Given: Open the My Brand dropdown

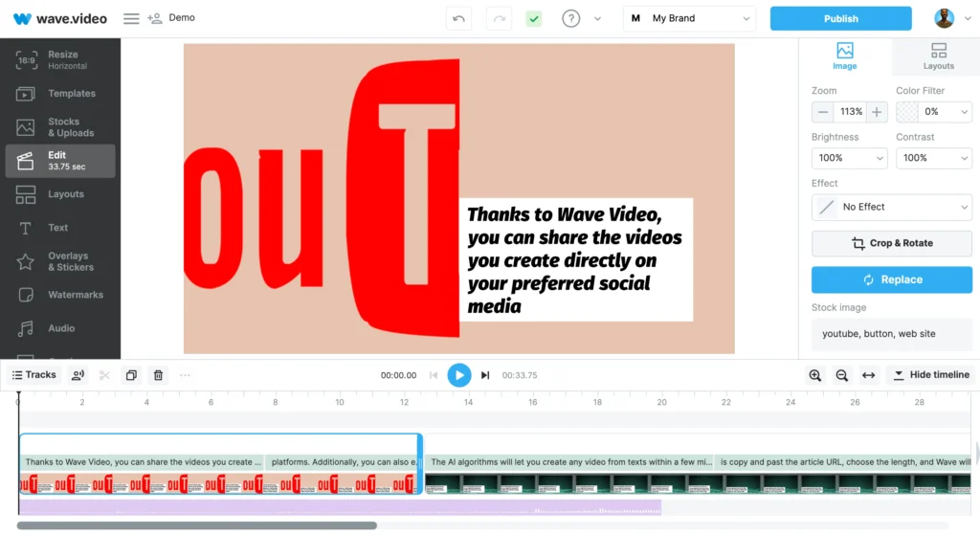Looking at the screenshot, I should pos(689,19).
